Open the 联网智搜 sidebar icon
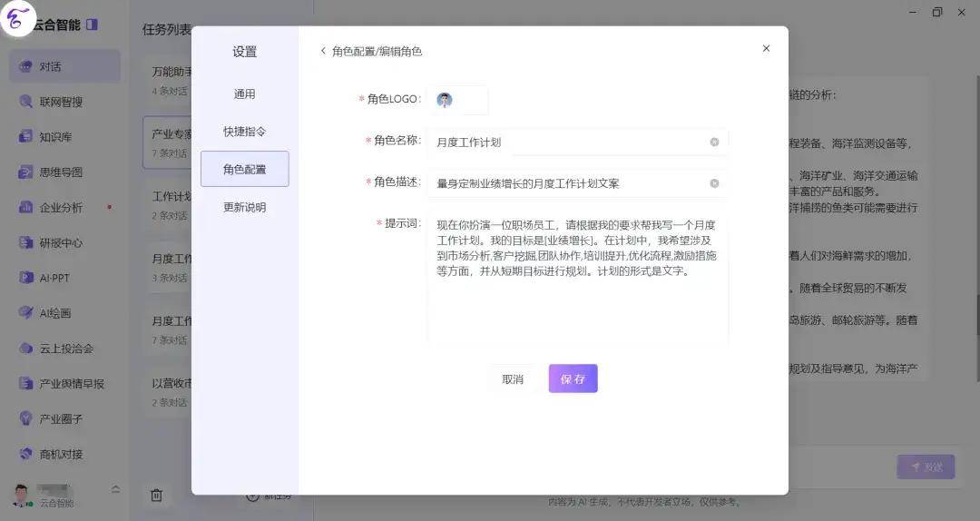The height and width of the screenshot is (521, 980). pos(25,102)
